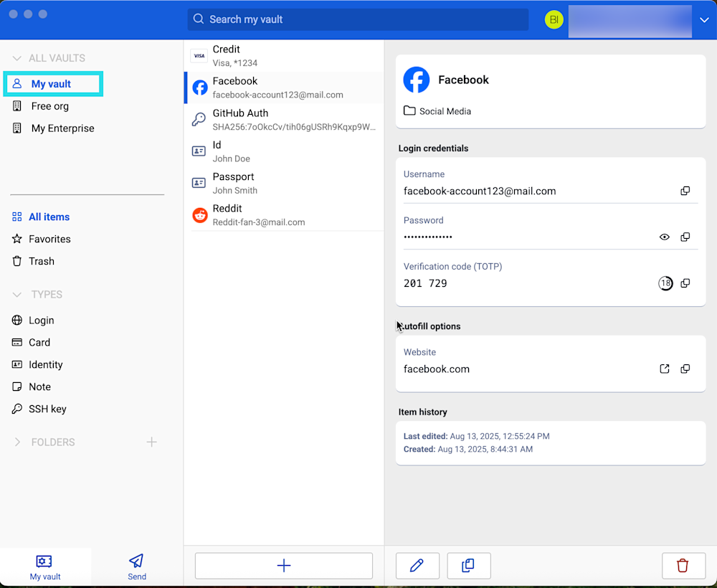717x588 pixels.
Task: Open the Trash view
Action: click(41, 261)
